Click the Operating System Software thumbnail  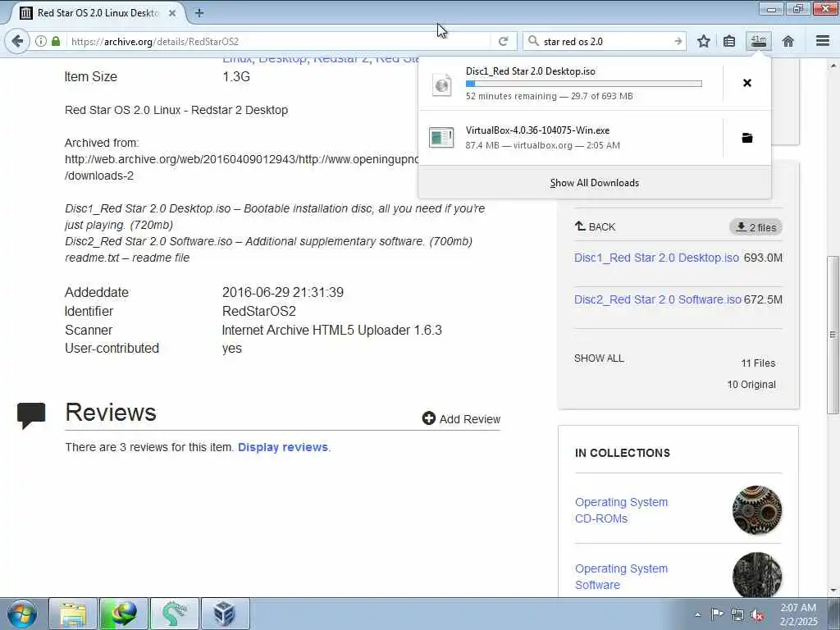tap(756, 575)
